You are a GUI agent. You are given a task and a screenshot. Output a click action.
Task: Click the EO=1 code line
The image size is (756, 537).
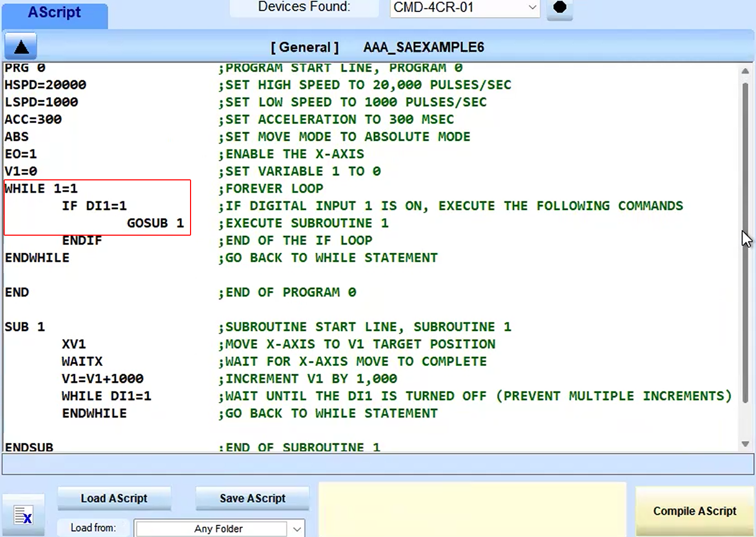tap(21, 154)
